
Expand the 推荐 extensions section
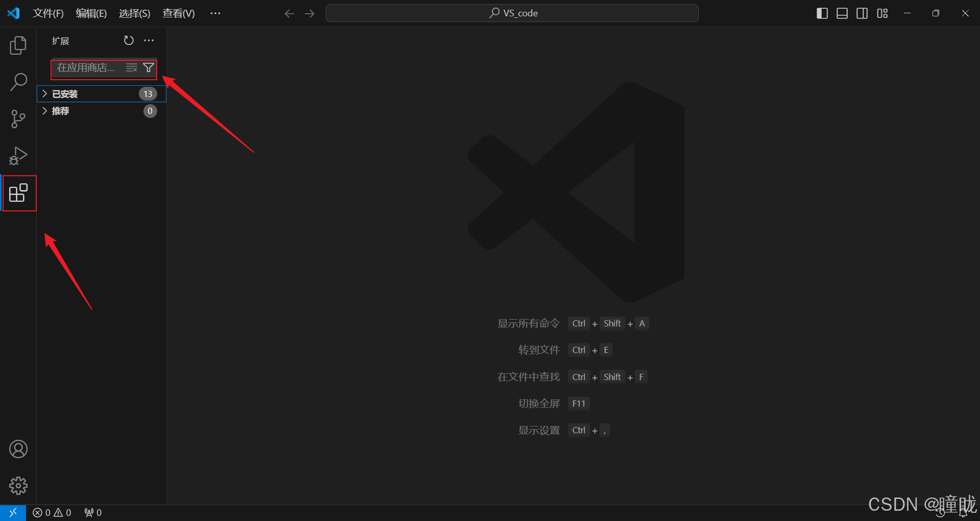[x=102, y=111]
